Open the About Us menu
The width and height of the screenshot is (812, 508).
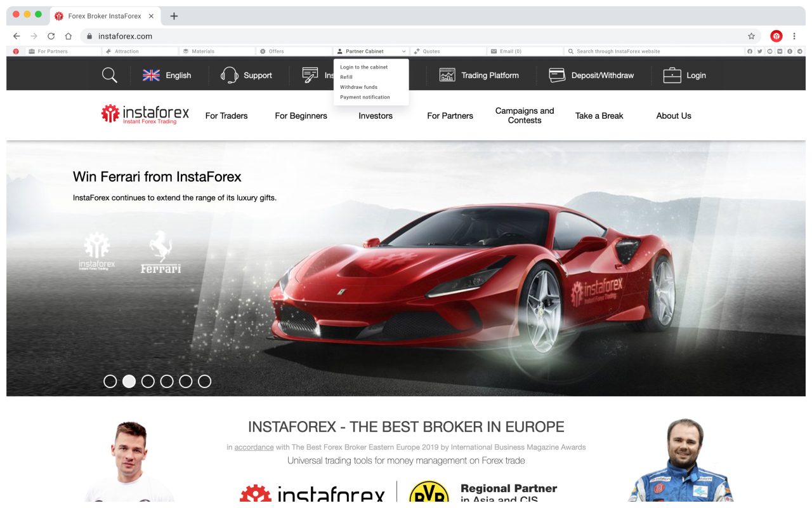click(x=674, y=116)
